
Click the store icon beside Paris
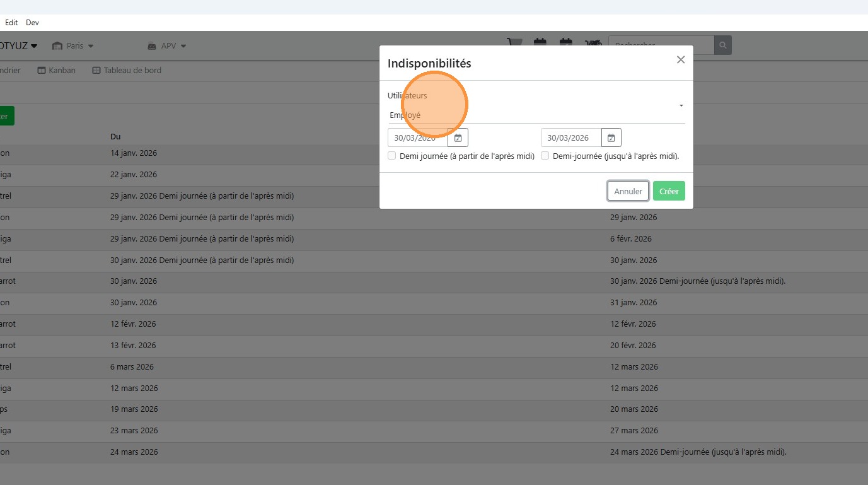(x=58, y=46)
